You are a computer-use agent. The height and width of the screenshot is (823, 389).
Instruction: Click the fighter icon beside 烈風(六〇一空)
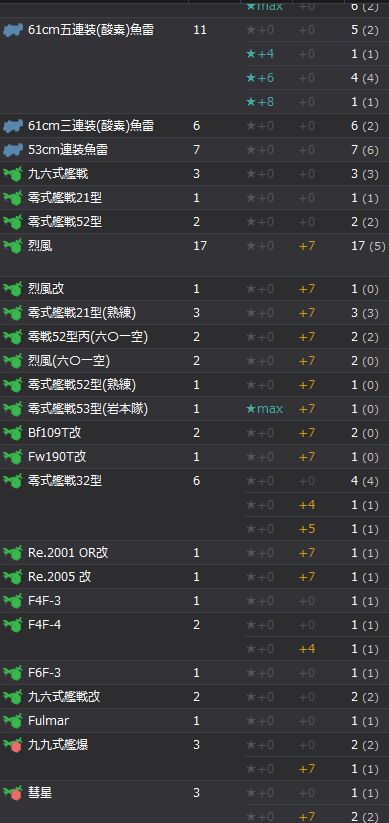tap(13, 362)
